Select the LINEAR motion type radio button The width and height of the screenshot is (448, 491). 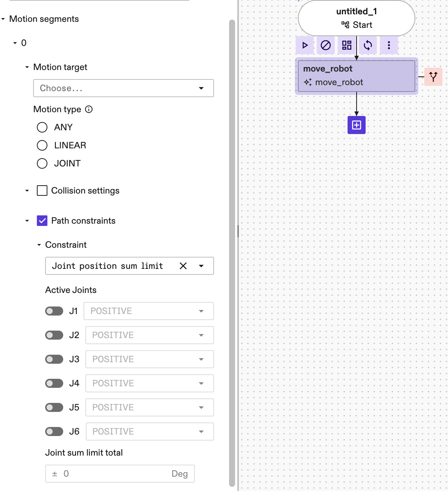[42, 145]
